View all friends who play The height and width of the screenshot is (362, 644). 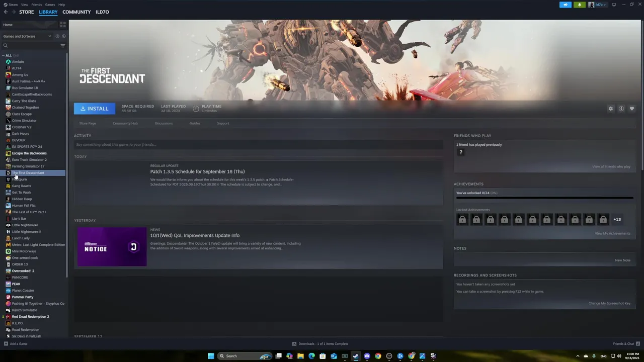click(611, 166)
